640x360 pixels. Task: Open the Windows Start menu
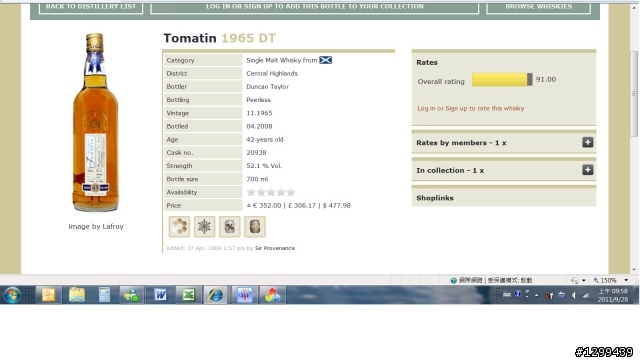(x=12, y=295)
